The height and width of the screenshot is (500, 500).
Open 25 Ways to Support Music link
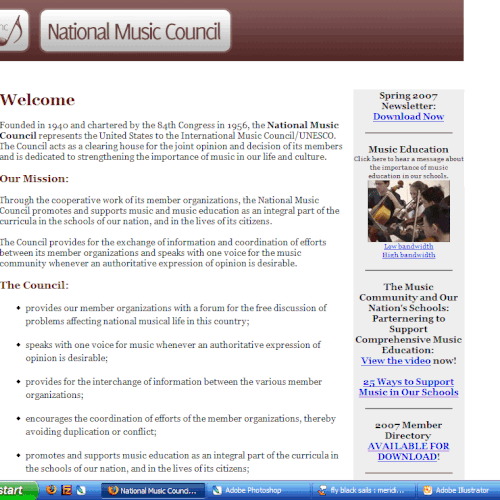409,387
